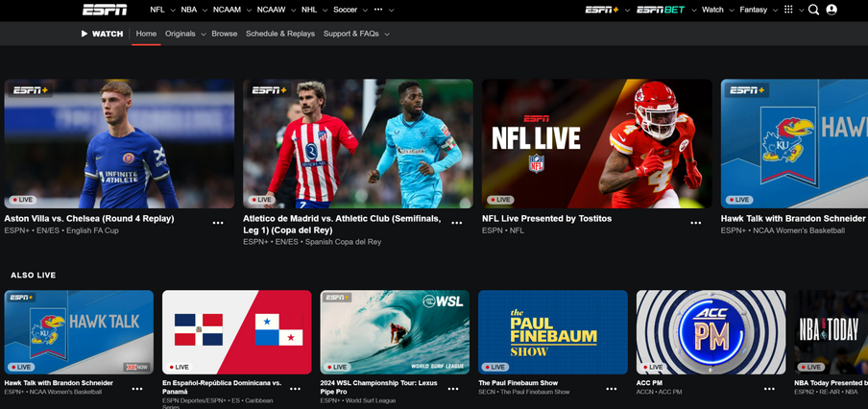Screen dimensions: 868x409
Task: Play the ACC PM thumbnail
Action: pos(711,332)
